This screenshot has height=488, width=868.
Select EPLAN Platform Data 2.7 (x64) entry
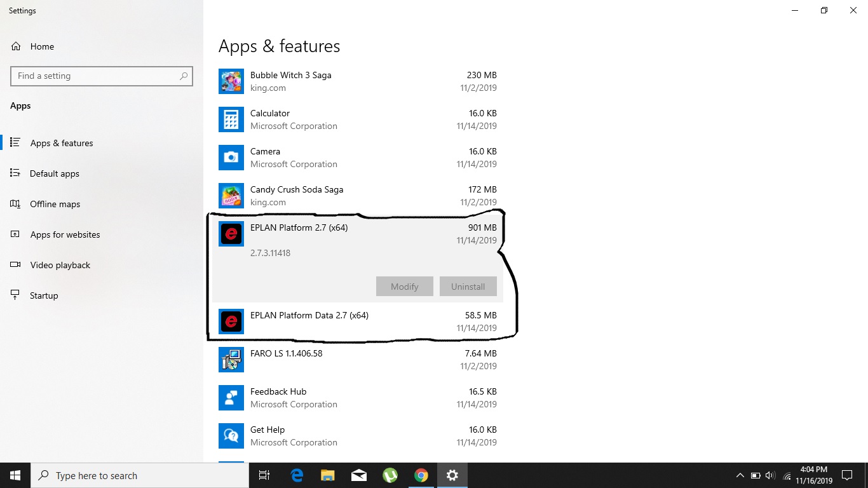click(358, 322)
